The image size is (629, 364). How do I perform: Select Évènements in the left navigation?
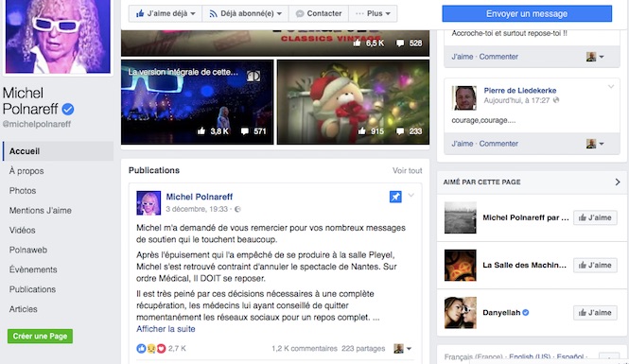(x=33, y=269)
